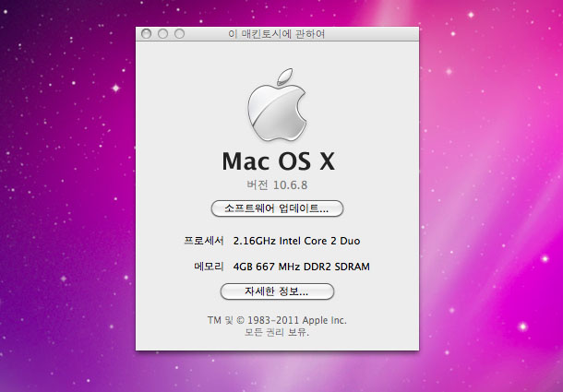
Task: Click the 이 매킨토시에 관하여 window title
Action: 276,34
